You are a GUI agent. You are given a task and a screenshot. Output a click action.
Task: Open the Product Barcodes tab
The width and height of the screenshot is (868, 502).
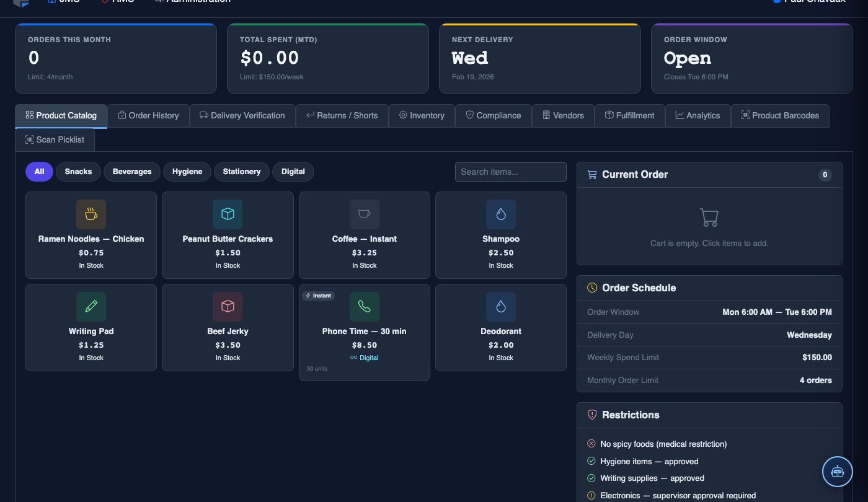click(x=780, y=115)
